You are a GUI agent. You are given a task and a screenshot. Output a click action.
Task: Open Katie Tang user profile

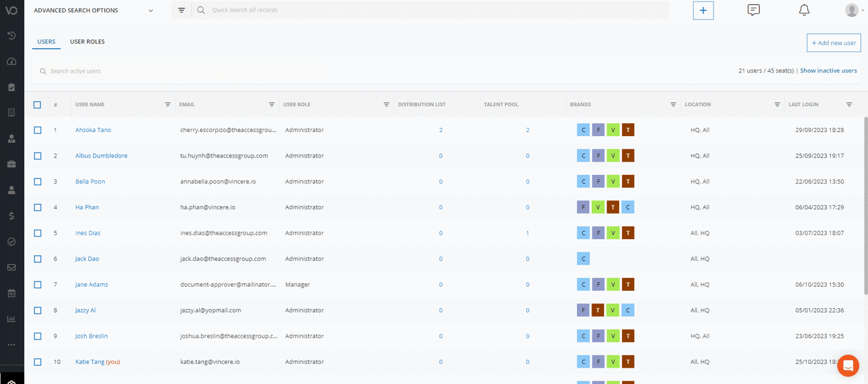coord(90,361)
